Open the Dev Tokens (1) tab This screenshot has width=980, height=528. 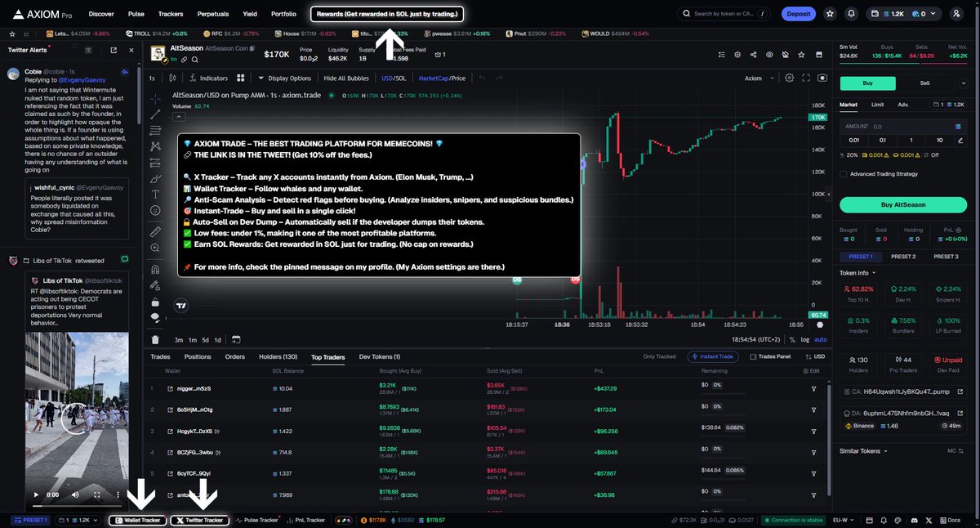[380, 357]
